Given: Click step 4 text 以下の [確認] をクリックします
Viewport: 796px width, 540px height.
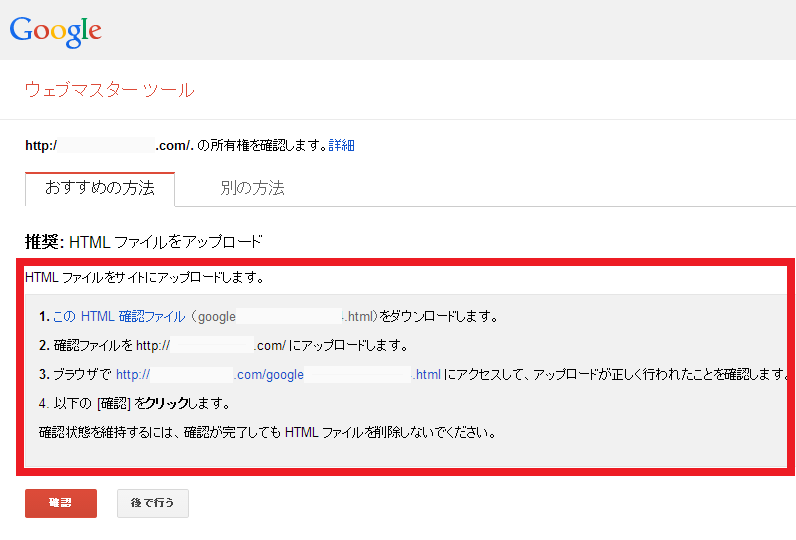Looking at the screenshot, I should tap(142, 404).
